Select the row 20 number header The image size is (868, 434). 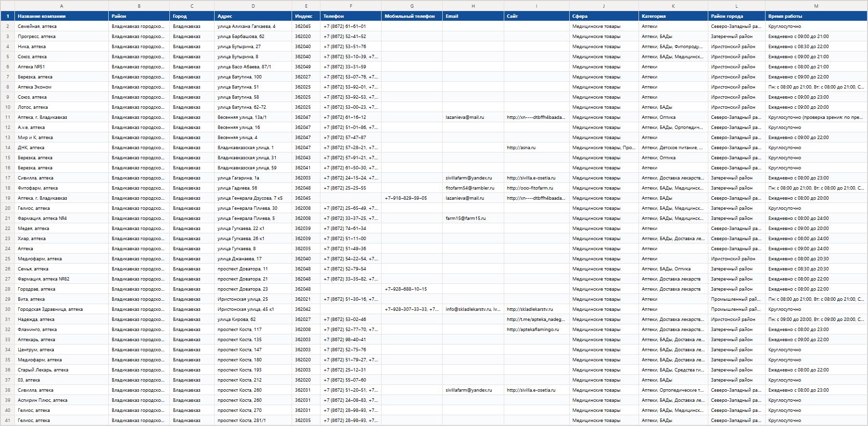click(7, 208)
